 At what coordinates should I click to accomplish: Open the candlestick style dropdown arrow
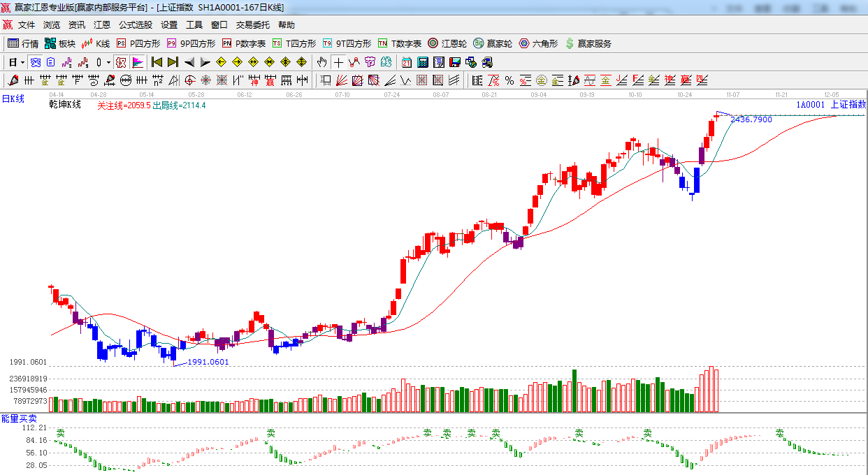click(x=108, y=62)
